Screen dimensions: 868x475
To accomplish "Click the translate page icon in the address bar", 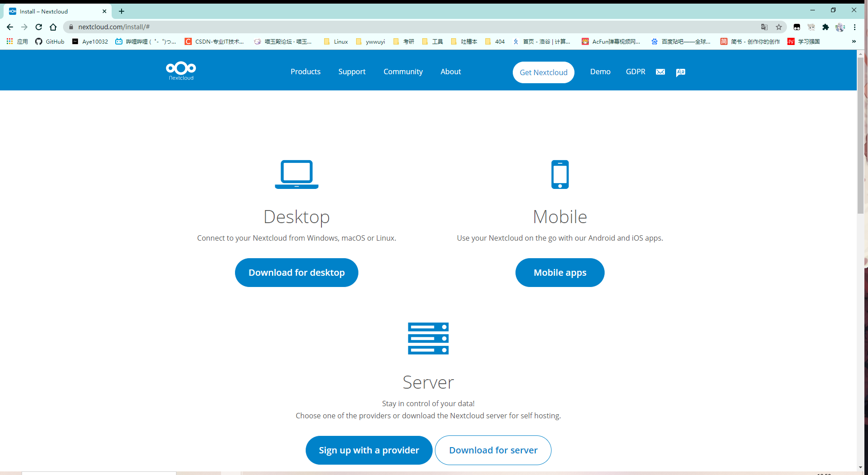I will click(764, 27).
